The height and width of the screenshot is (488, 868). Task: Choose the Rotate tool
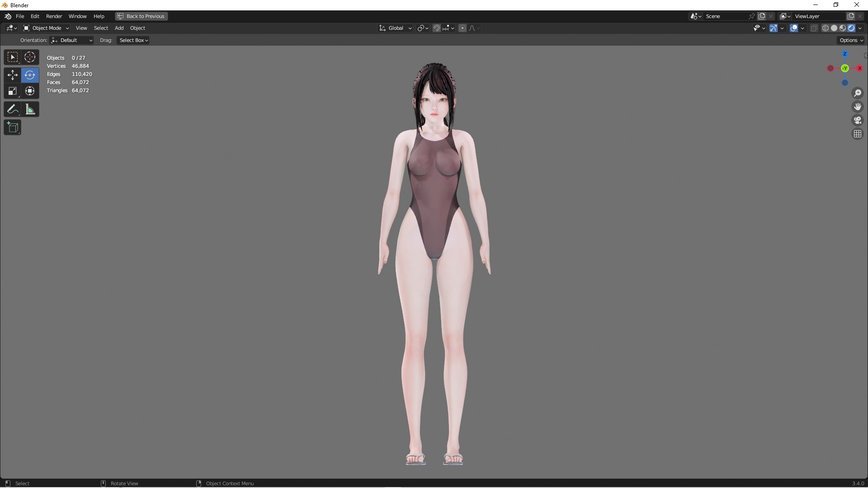click(30, 75)
